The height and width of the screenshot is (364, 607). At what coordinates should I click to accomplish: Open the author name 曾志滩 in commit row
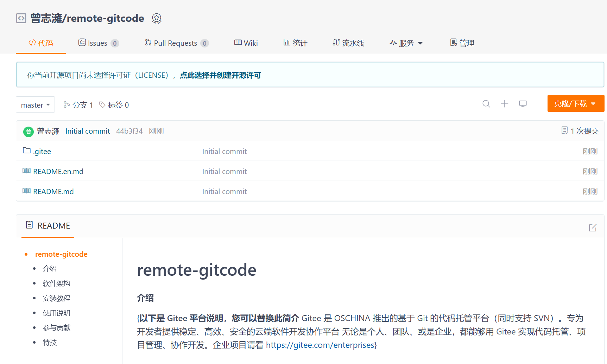click(x=48, y=131)
